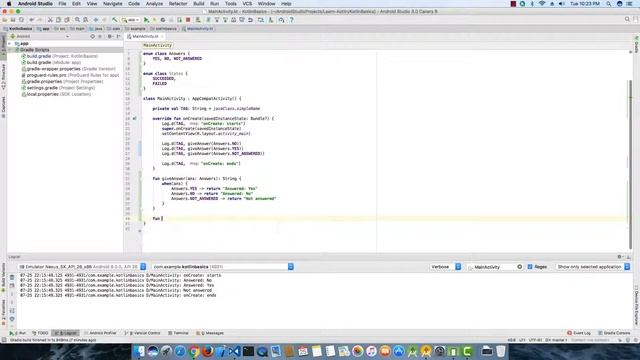Click the Help question mark toolbar icon
The image size is (640, 360).
(x=291, y=20)
